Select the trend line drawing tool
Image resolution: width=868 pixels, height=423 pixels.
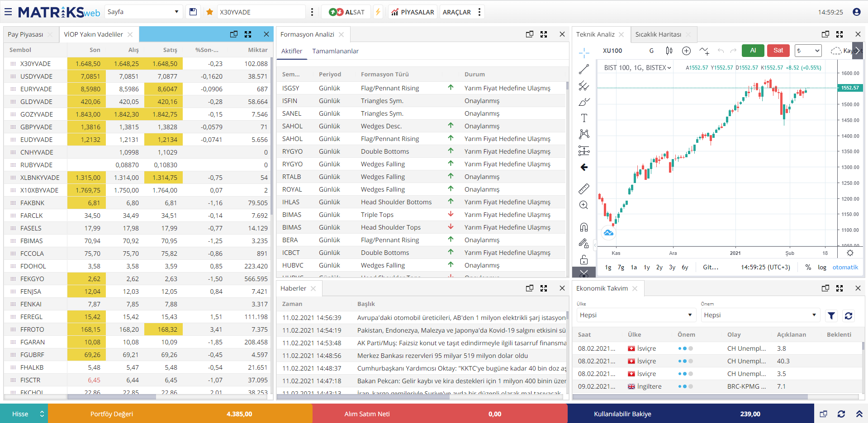point(584,69)
